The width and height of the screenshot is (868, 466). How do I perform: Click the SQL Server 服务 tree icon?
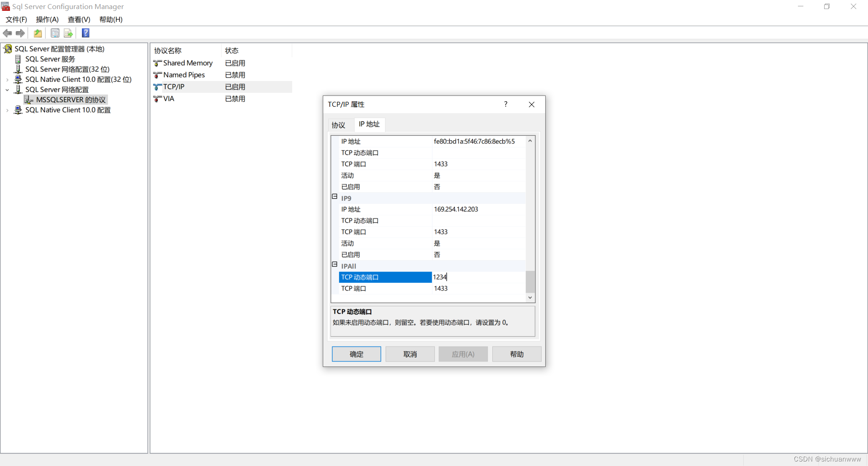click(x=18, y=59)
